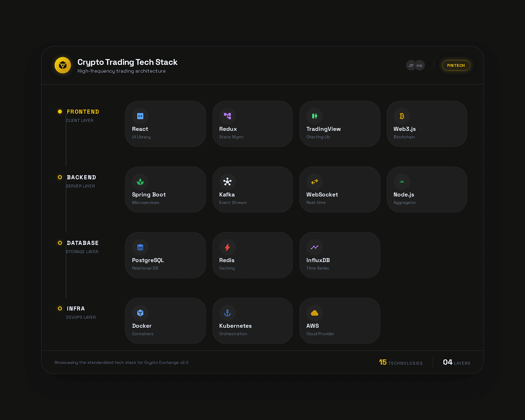Click the Bitcoin icon on Web3.js card
The image size is (525, 420).
pos(401,116)
